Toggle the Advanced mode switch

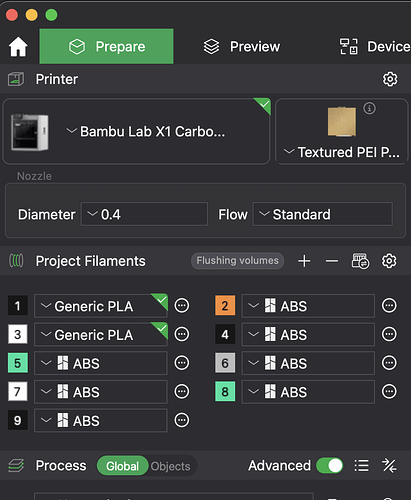(x=330, y=466)
